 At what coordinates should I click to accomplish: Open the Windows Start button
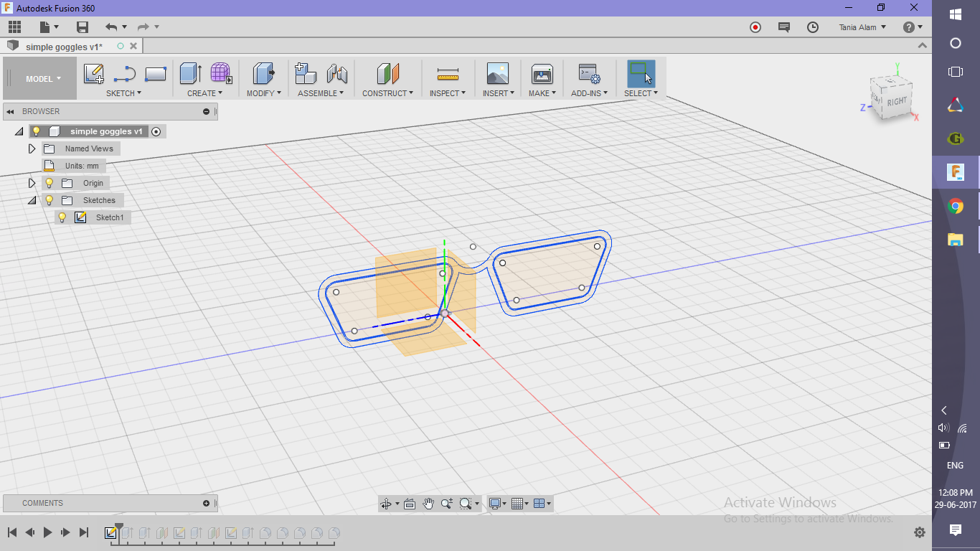click(x=956, y=14)
